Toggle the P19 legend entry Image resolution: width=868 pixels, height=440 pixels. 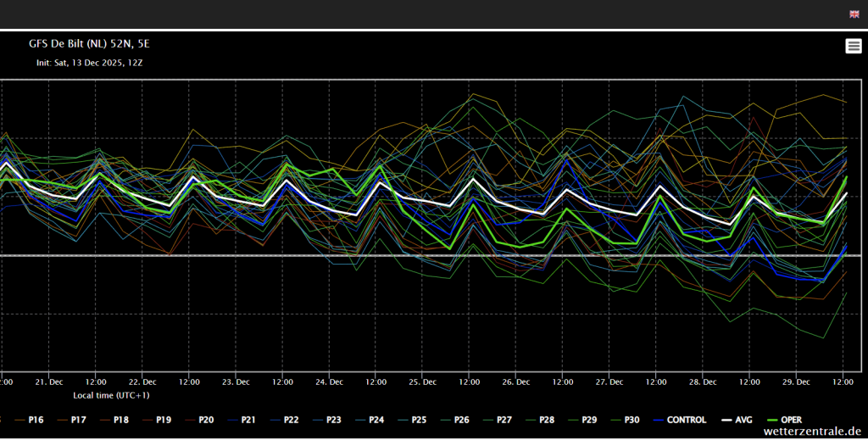[164, 420]
